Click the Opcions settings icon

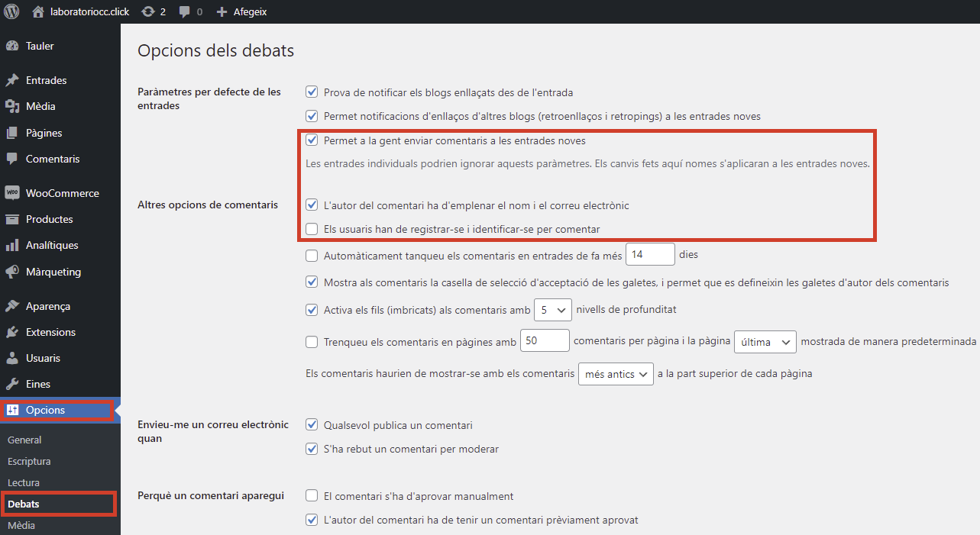(x=11, y=410)
